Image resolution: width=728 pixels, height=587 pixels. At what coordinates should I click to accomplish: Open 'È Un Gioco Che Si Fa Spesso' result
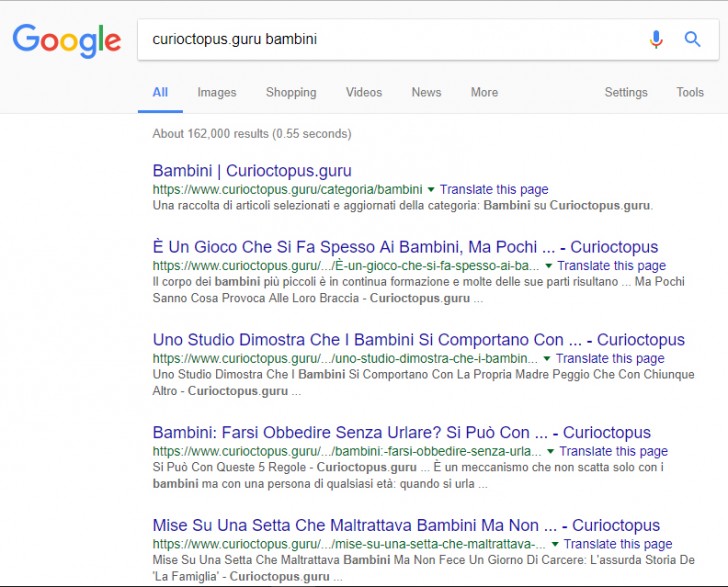(x=405, y=247)
